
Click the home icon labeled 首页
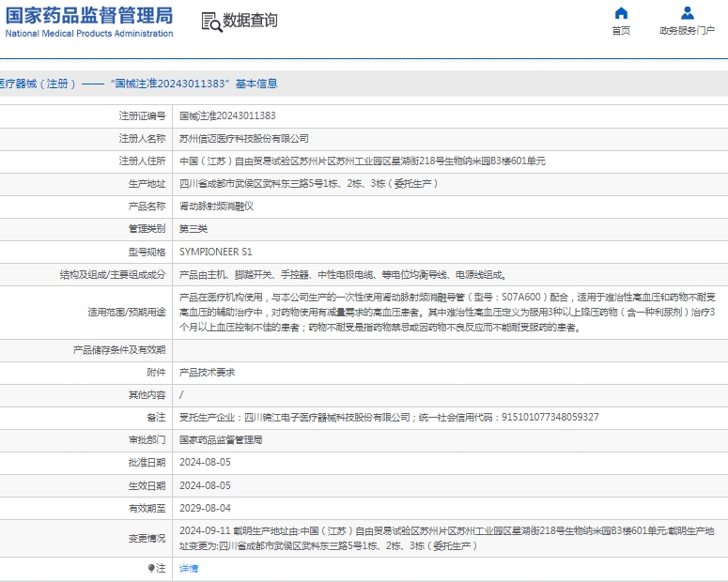click(x=621, y=13)
